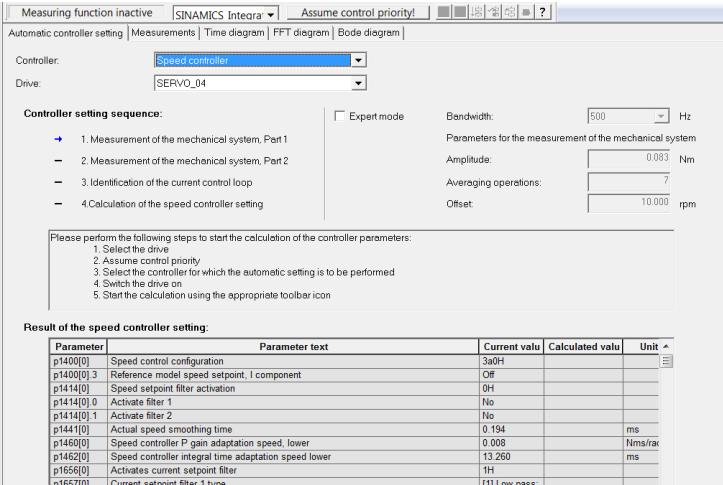
Task: Click the p1414[0] parameter cell
Action: [78, 388]
